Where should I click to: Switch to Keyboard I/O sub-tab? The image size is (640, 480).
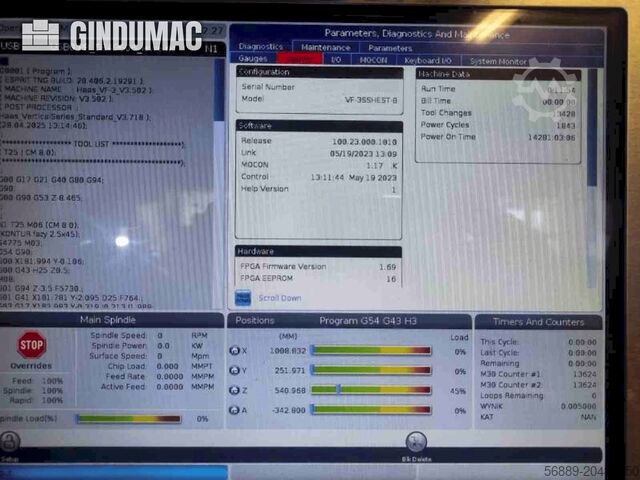(x=428, y=60)
